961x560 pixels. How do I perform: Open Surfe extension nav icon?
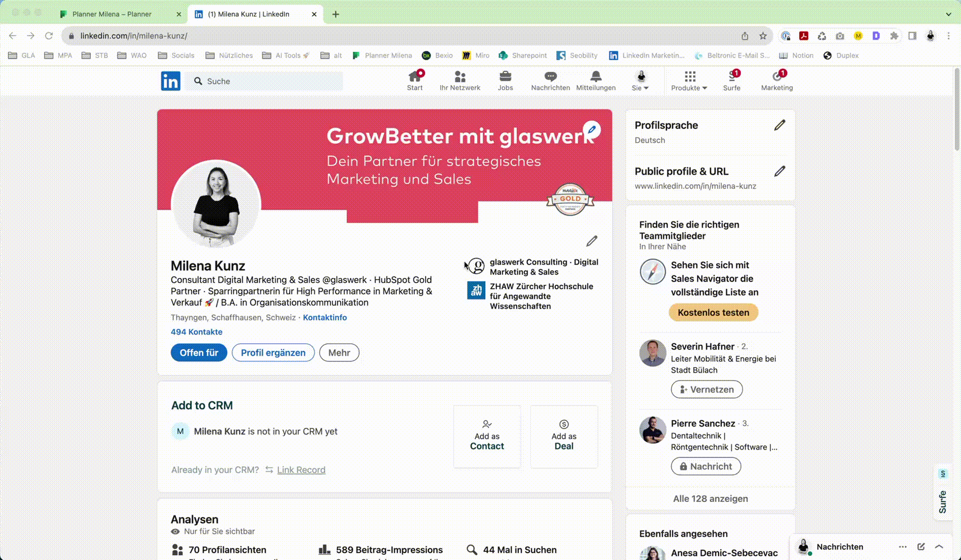point(732,81)
